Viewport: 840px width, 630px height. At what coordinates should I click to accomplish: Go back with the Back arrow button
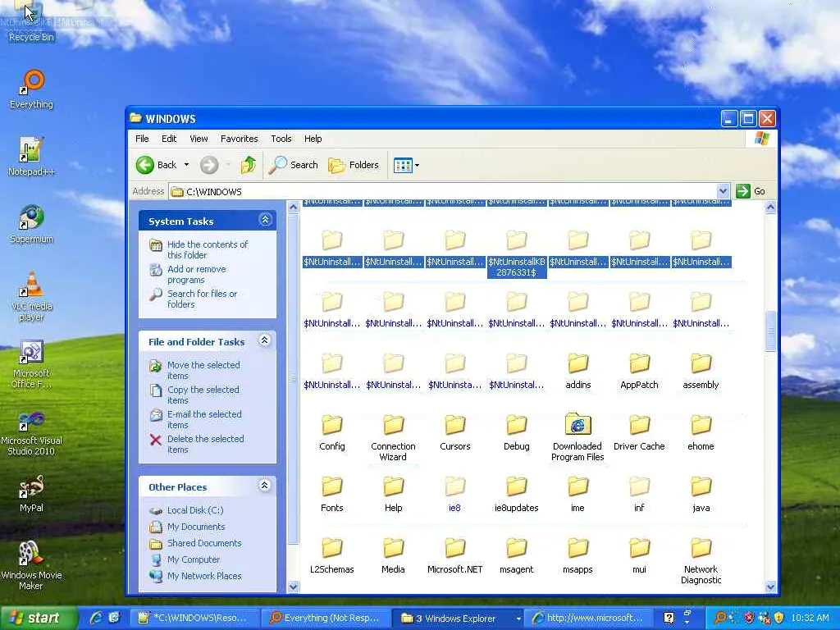pos(156,165)
